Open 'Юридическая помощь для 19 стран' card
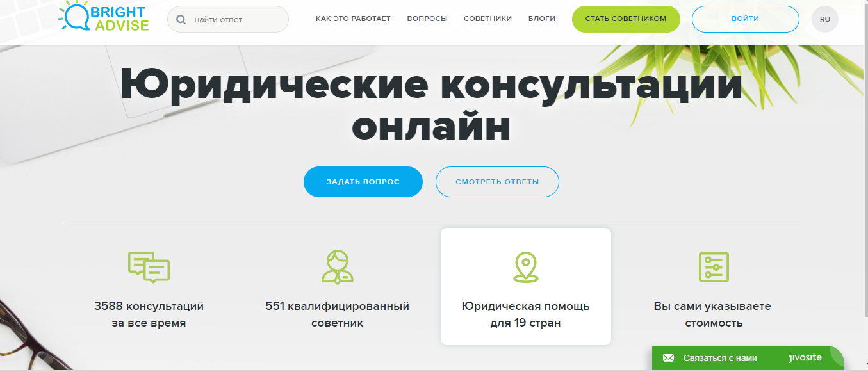This screenshot has width=868, height=372. 526,286
